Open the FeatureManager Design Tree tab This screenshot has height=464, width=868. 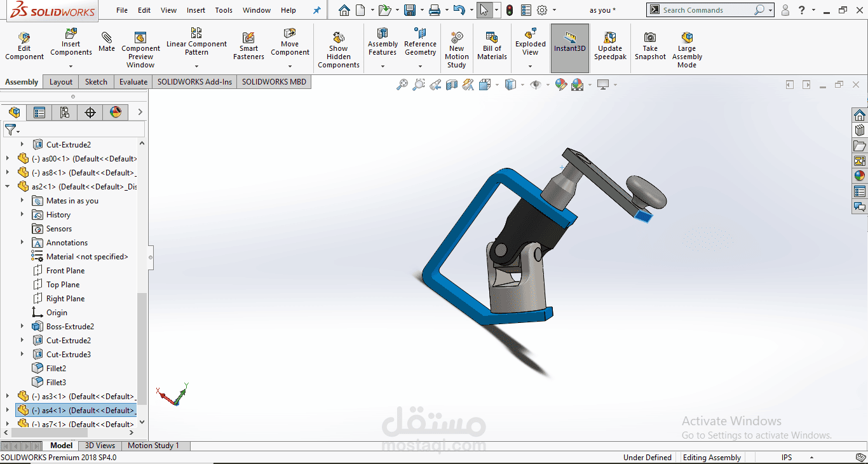click(14, 113)
